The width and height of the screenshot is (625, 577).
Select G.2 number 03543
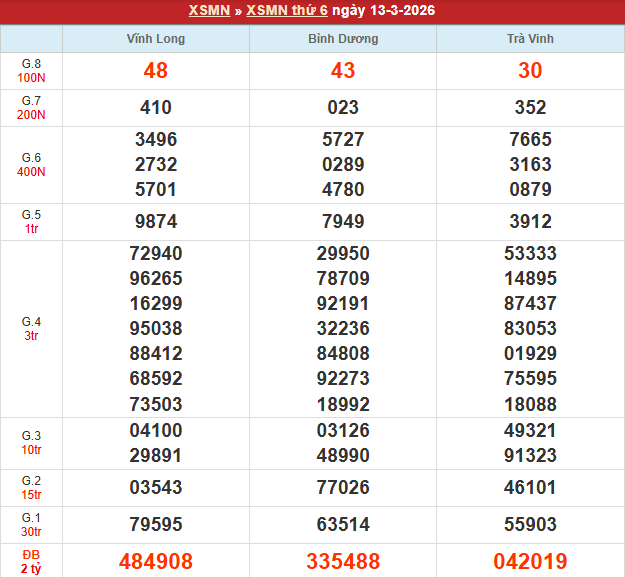156,488
